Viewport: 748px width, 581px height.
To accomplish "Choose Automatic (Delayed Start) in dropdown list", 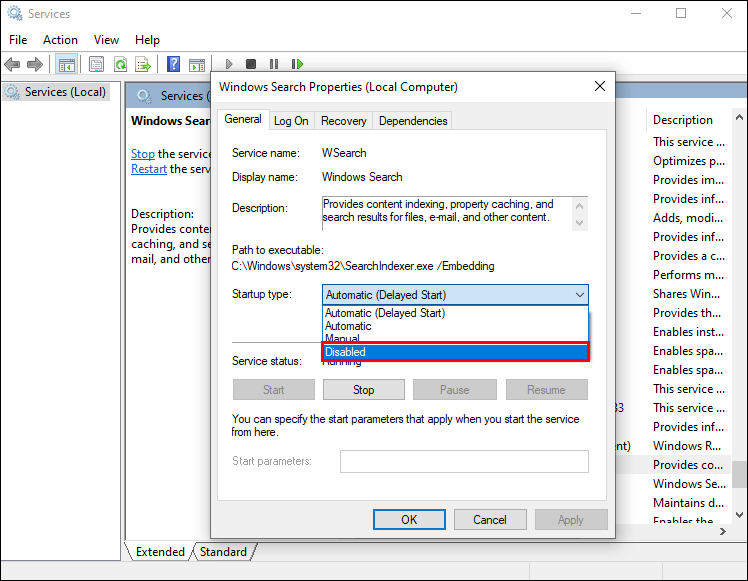I will pos(455,313).
